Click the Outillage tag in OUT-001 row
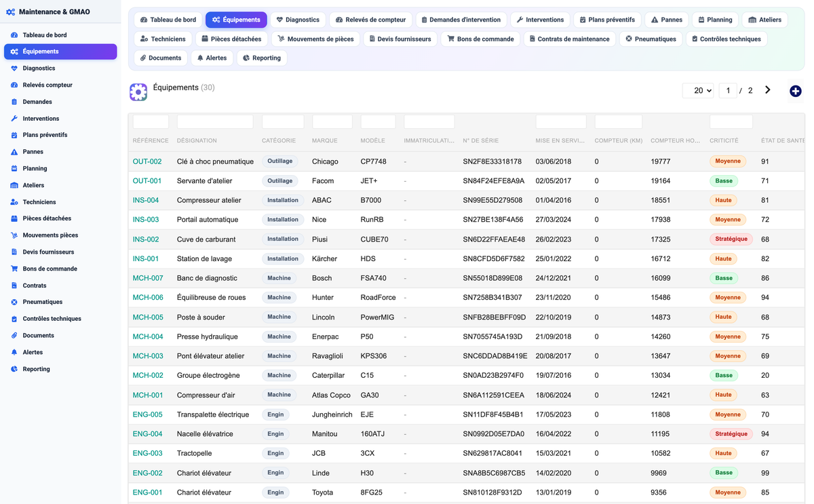 coord(280,180)
